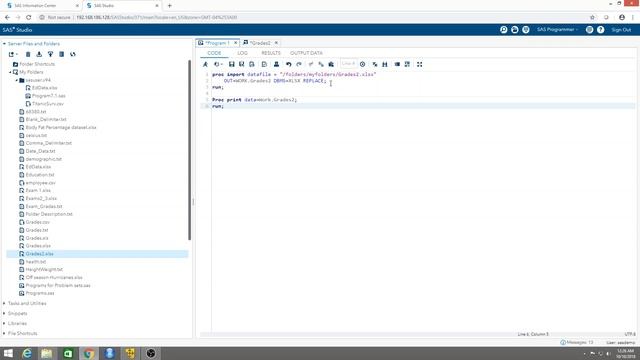Open File Explorer from the taskbar

click(x=47, y=353)
